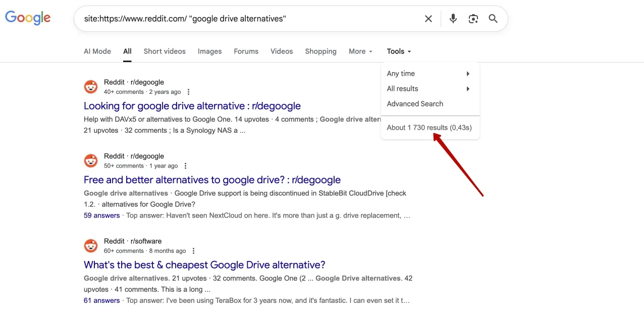The image size is (644, 318).
Task: Click snippet 'Top answer: Haven't seen NextCloud on here'
Action: point(268,216)
